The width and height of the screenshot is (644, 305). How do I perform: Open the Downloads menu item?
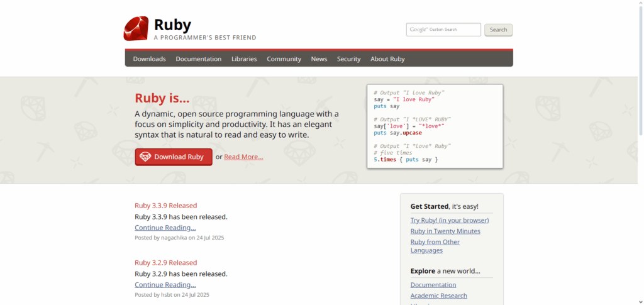[x=150, y=59]
